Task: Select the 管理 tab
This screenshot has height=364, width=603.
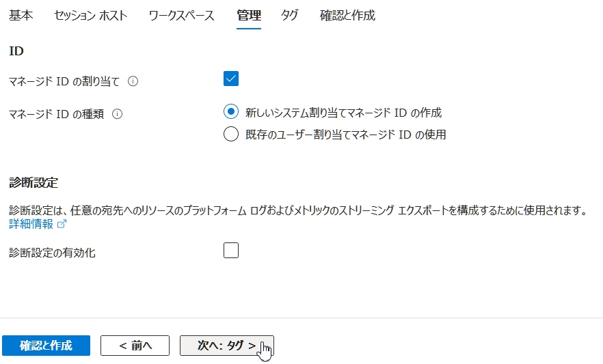Action: click(249, 15)
